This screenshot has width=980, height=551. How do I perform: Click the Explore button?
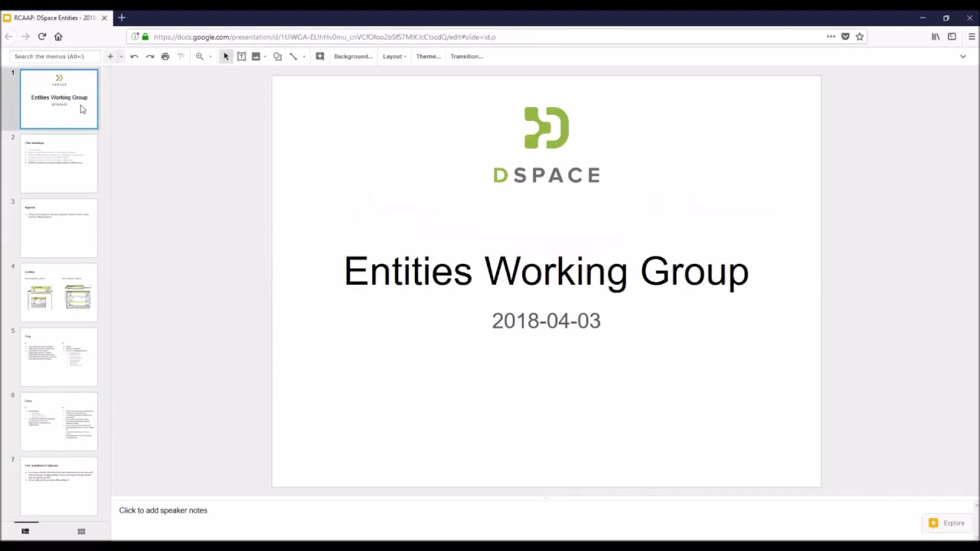point(947,523)
